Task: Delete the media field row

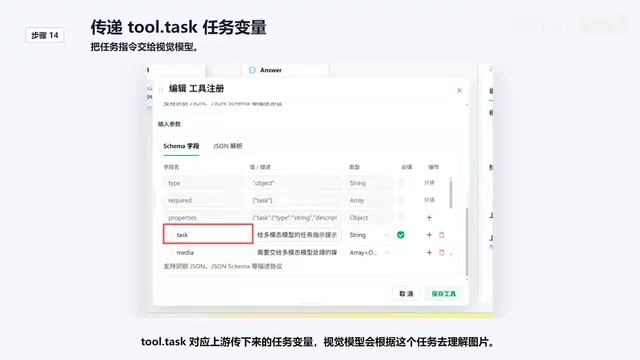Action: [x=442, y=253]
